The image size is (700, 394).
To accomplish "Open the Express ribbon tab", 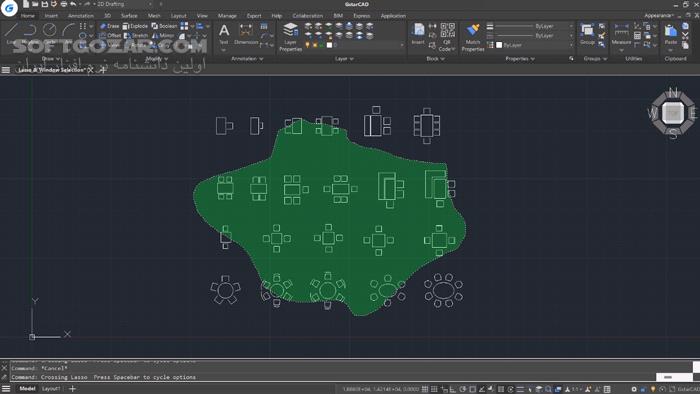I will 362,16.
